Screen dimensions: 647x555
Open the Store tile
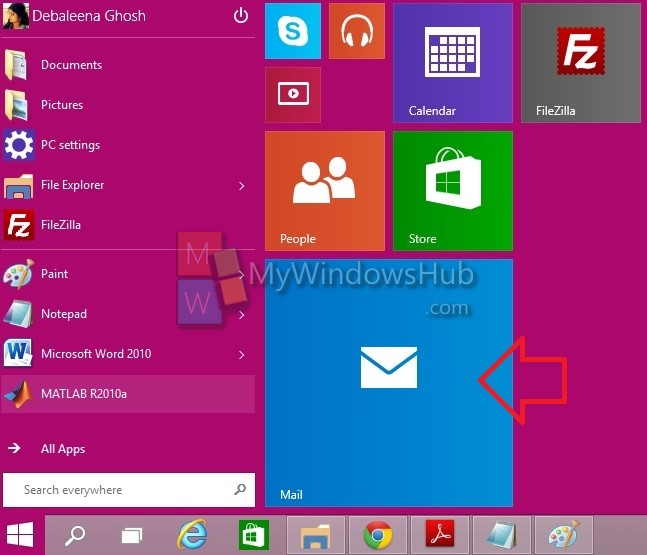point(453,191)
